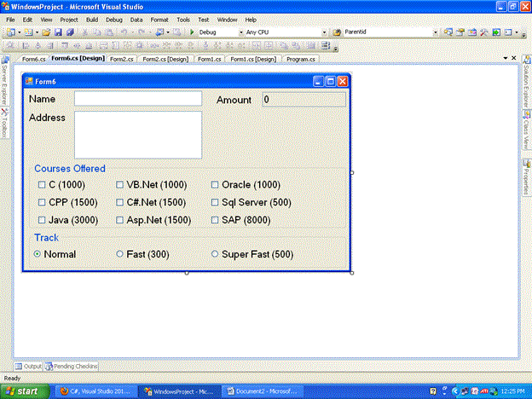
Task: Switch to the Program.cs tab
Action: pos(301,59)
